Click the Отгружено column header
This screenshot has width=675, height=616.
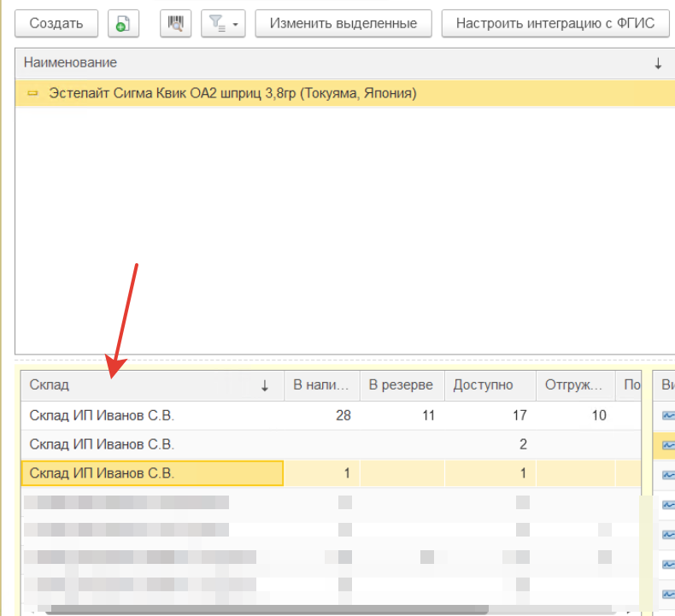pyautogui.click(x=575, y=384)
